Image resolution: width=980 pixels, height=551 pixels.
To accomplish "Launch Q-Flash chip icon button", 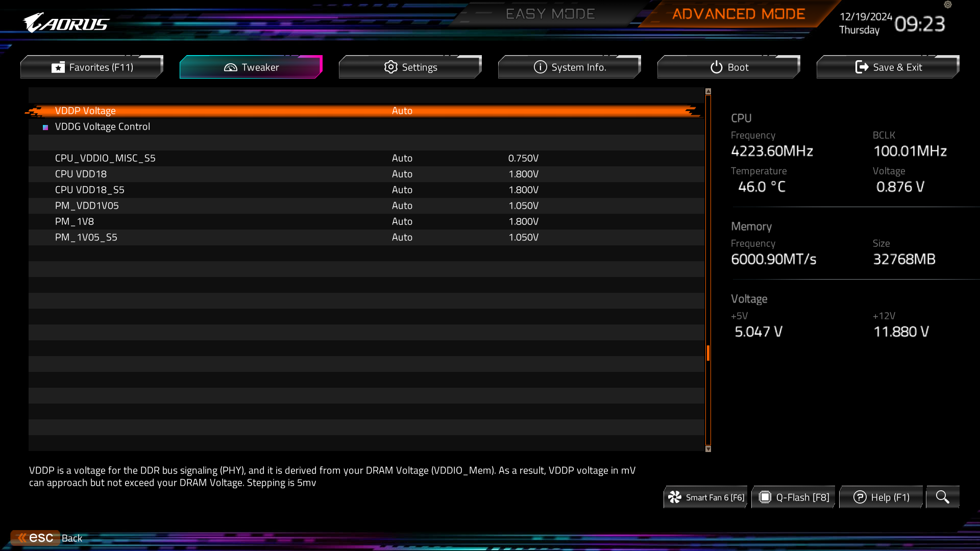I will coord(765,497).
